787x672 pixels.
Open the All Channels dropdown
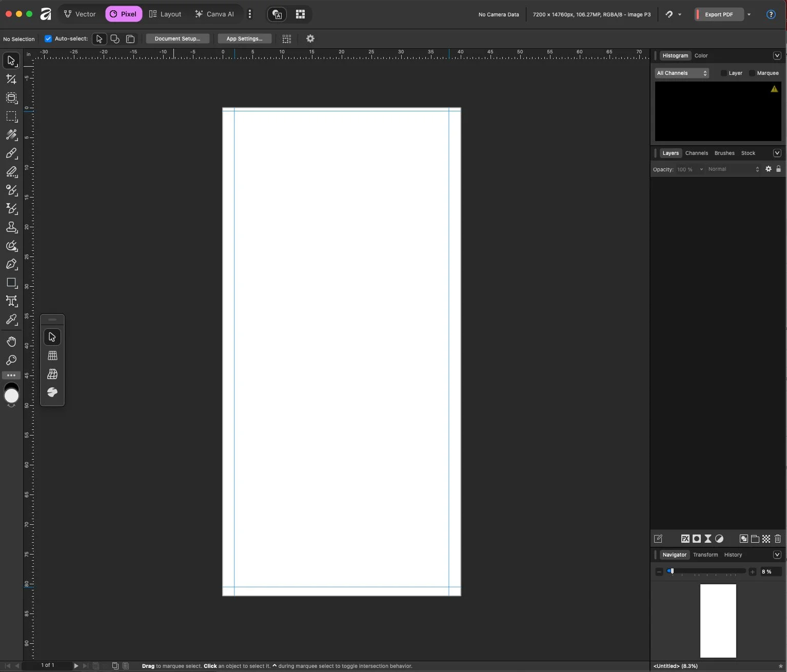(681, 73)
